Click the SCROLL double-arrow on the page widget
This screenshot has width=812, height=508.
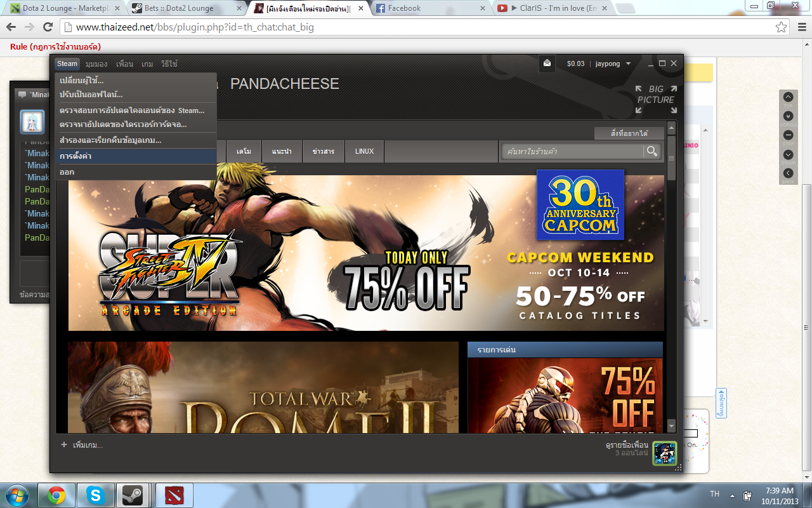coord(788,116)
